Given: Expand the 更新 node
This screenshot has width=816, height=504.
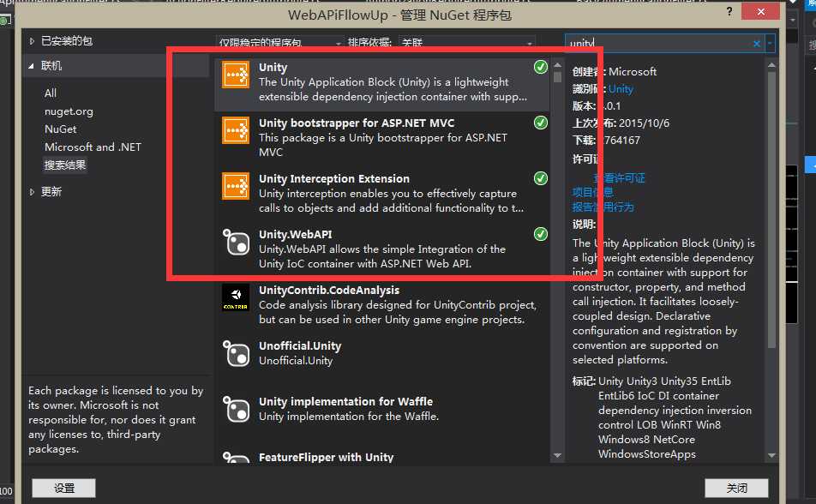Looking at the screenshot, I should click(32, 192).
